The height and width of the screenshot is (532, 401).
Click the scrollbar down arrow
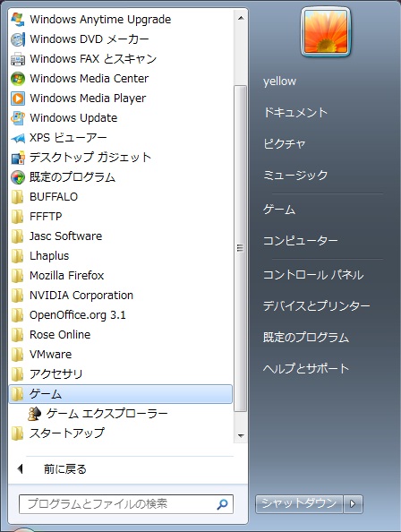(x=241, y=435)
